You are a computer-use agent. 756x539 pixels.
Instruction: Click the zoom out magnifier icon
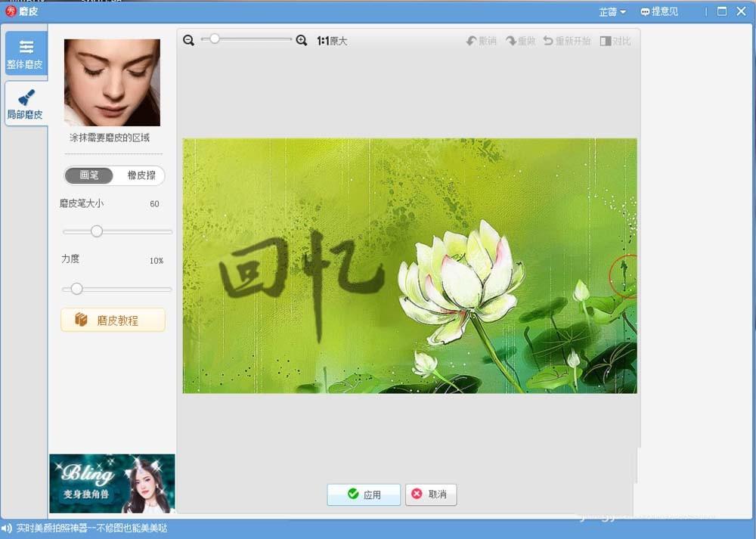coord(189,41)
